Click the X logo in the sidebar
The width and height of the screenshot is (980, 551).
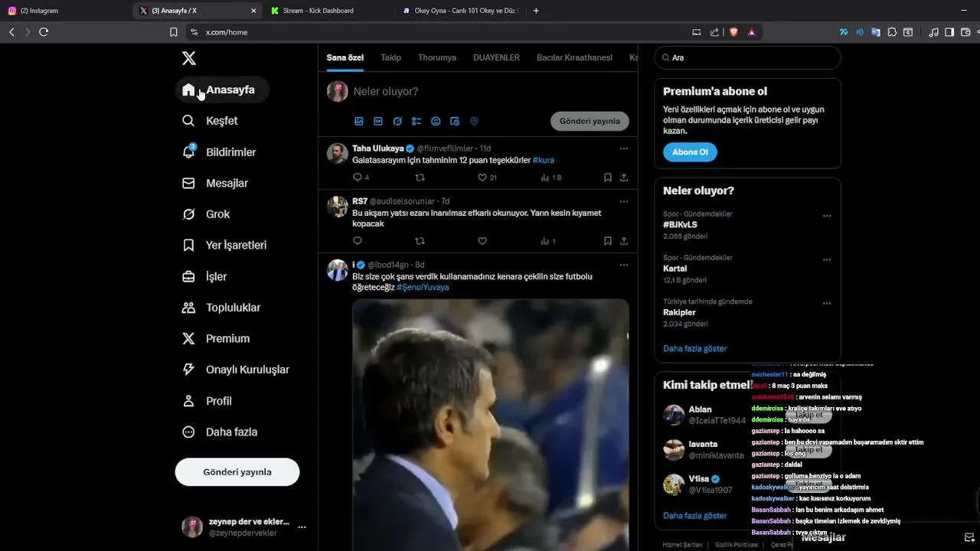189,58
